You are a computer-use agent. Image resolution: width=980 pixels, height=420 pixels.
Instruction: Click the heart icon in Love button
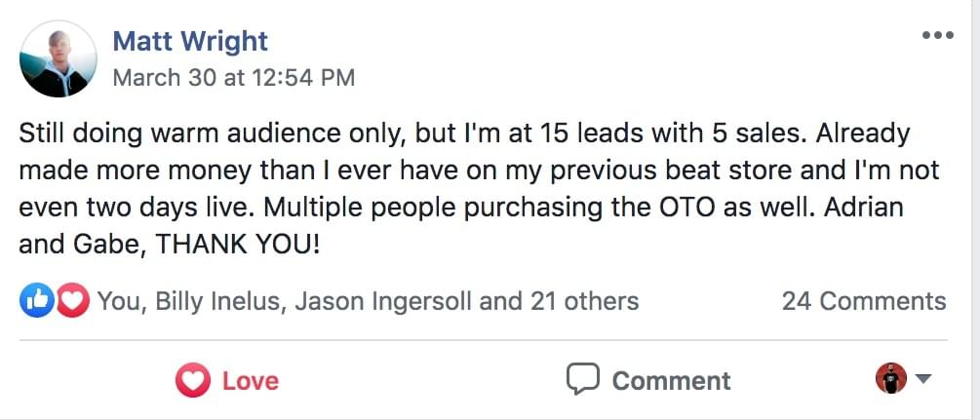(193, 380)
